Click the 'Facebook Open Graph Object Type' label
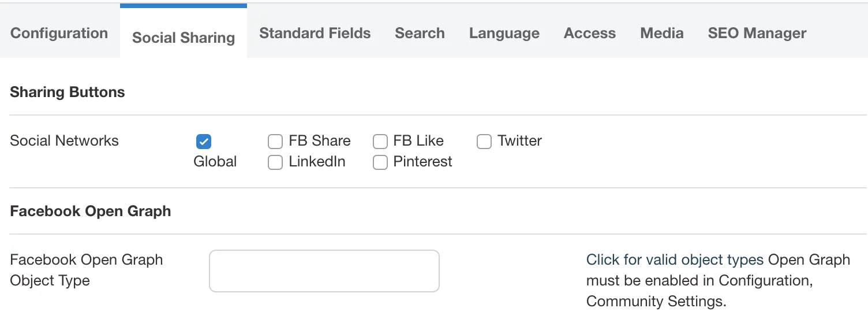Image resolution: width=868 pixels, height=334 pixels. point(86,270)
